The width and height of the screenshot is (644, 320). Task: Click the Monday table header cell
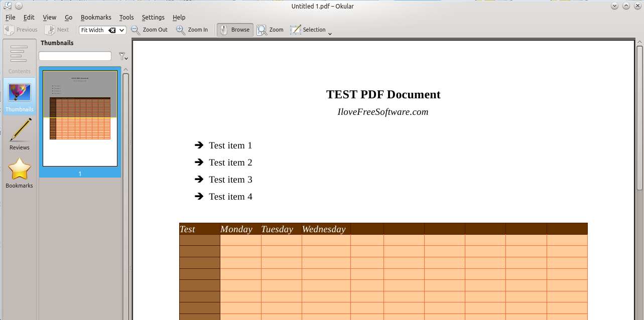(x=240, y=229)
